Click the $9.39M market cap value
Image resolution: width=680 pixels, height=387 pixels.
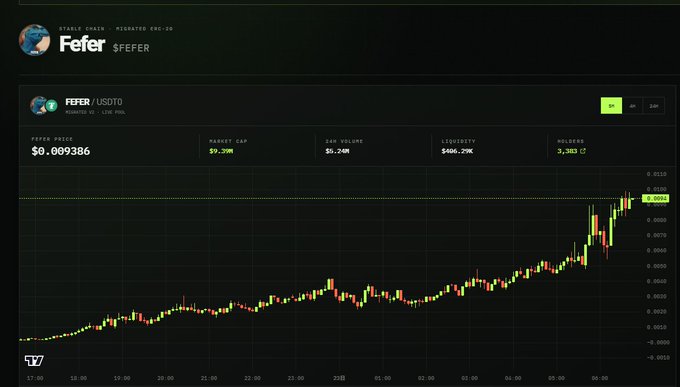point(221,151)
